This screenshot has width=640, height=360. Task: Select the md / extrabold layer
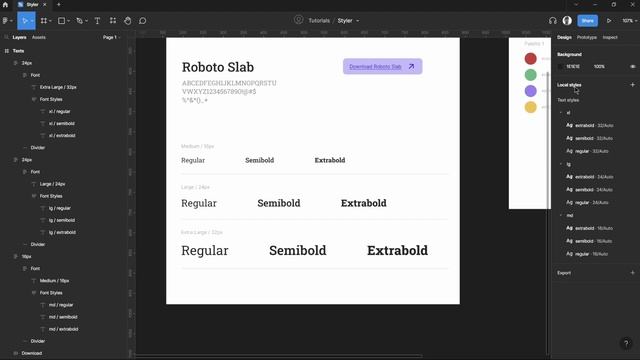63,329
